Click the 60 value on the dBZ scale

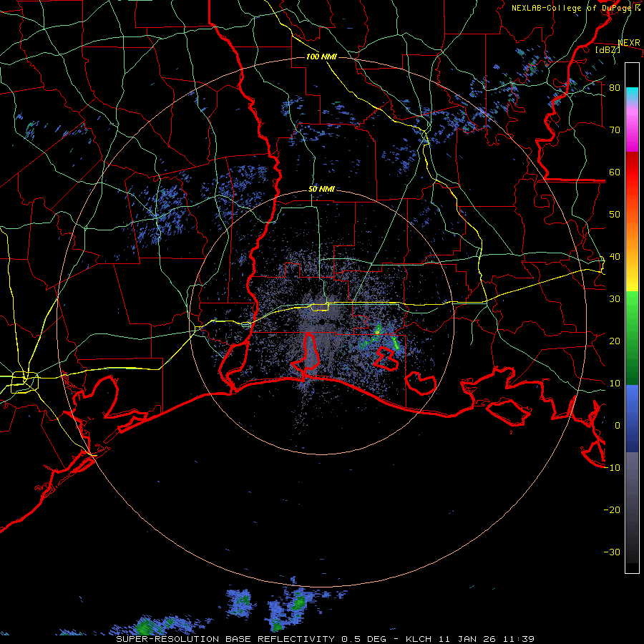(x=615, y=172)
